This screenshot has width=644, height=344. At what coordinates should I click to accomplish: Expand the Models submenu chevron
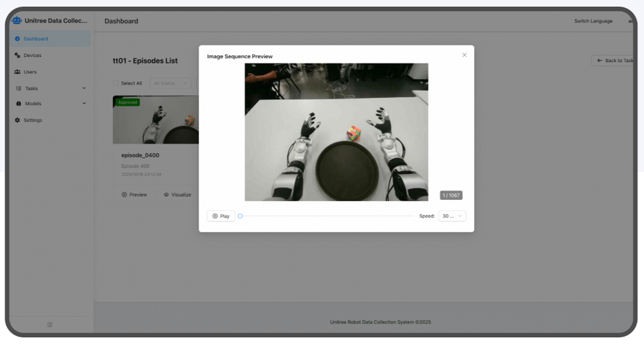84,103
